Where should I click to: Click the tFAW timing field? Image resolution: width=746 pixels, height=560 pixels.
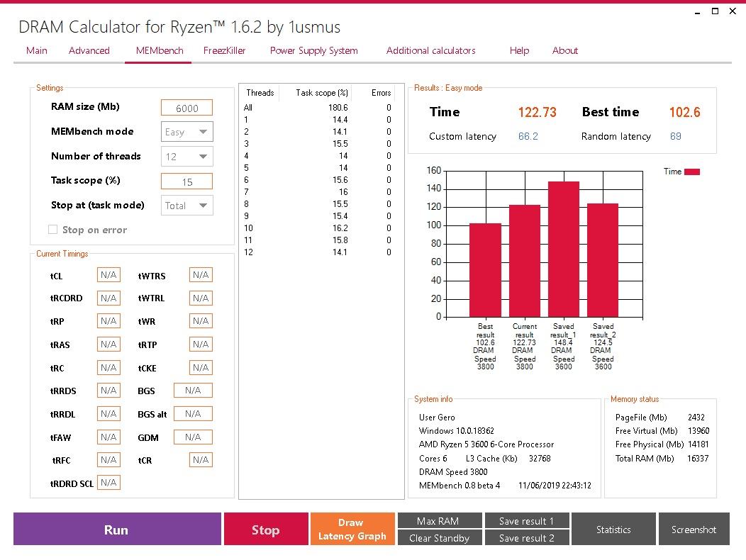click(108, 437)
